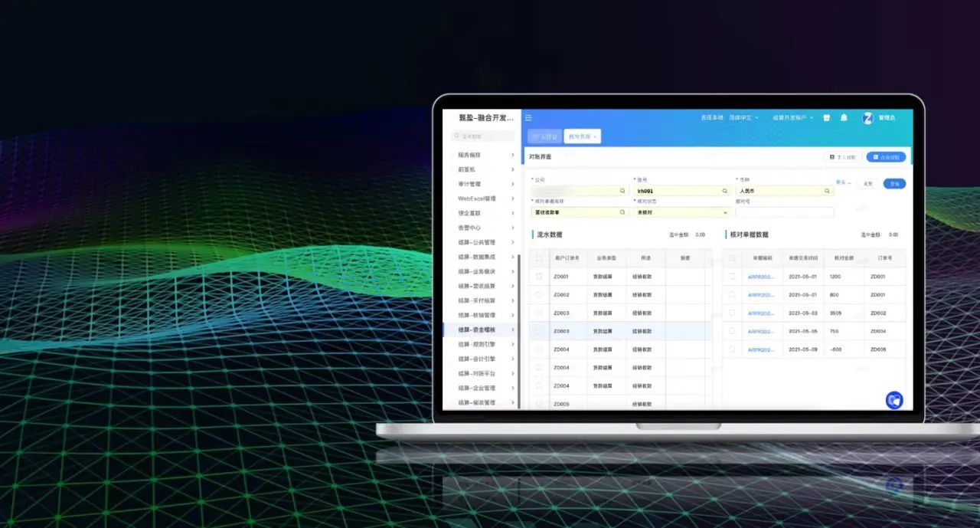
Task: Tick the checkbox for row ZD001 in 流水数据
Action: pos(539,276)
